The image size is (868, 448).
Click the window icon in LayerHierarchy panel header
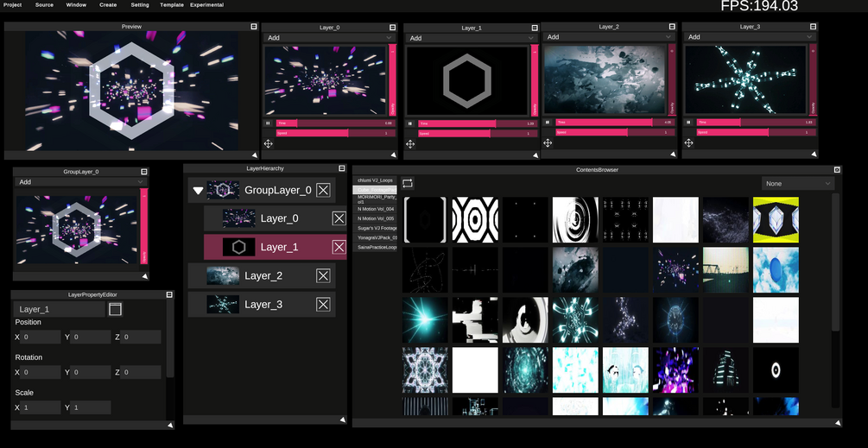point(341,168)
